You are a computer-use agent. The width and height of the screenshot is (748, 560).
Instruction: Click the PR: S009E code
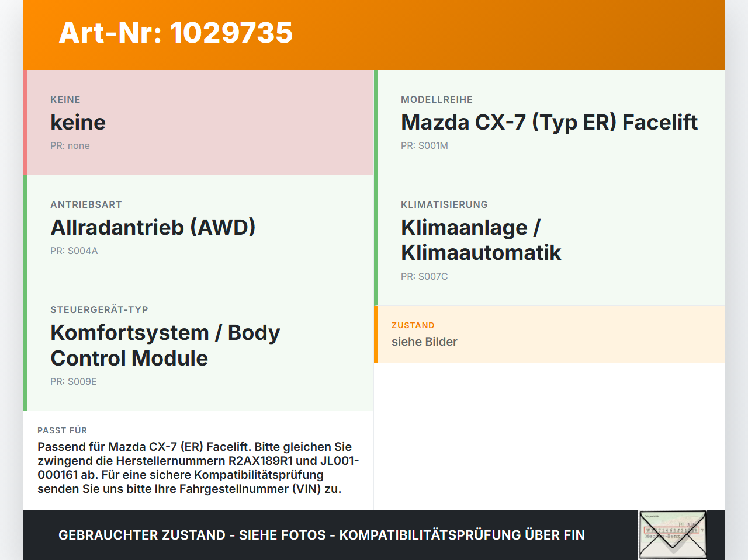pyautogui.click(x=74, y=382)
